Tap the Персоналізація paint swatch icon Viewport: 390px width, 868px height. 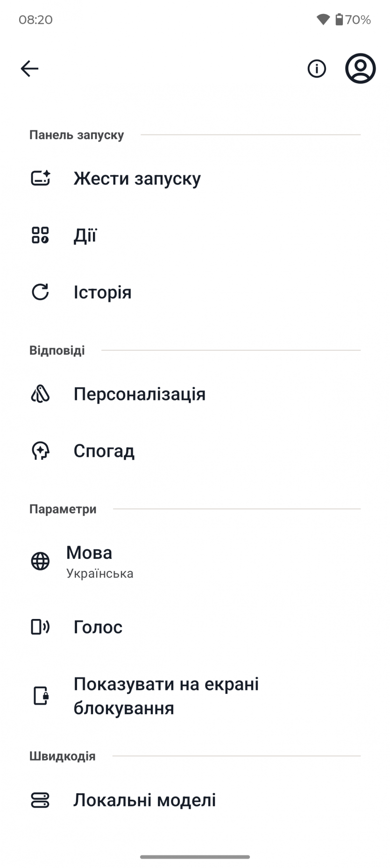41,394
